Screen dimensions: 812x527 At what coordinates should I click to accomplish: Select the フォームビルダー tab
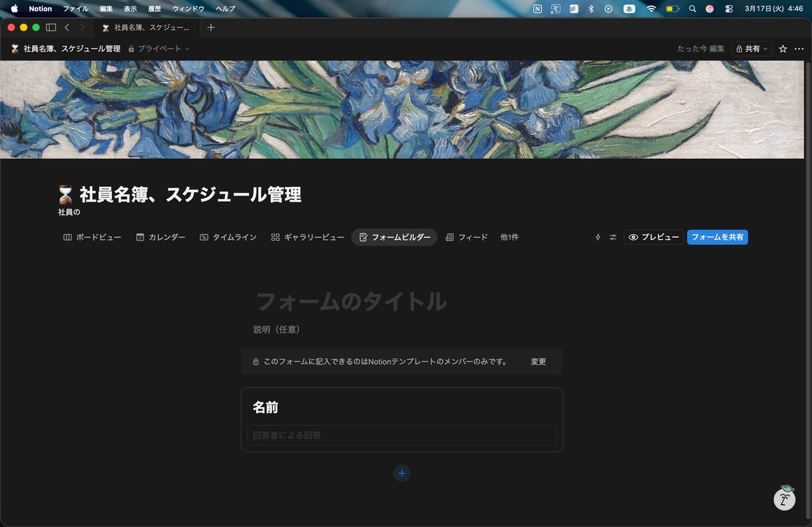click(394, 237)
